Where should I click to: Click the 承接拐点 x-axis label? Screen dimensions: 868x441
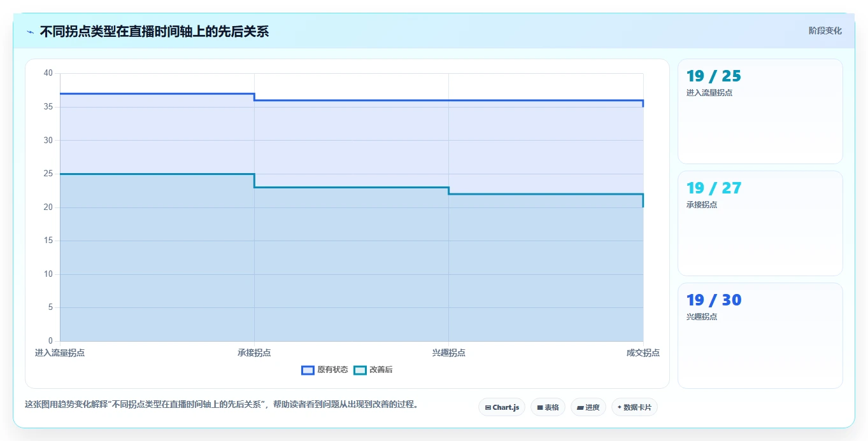coord(254,353)
